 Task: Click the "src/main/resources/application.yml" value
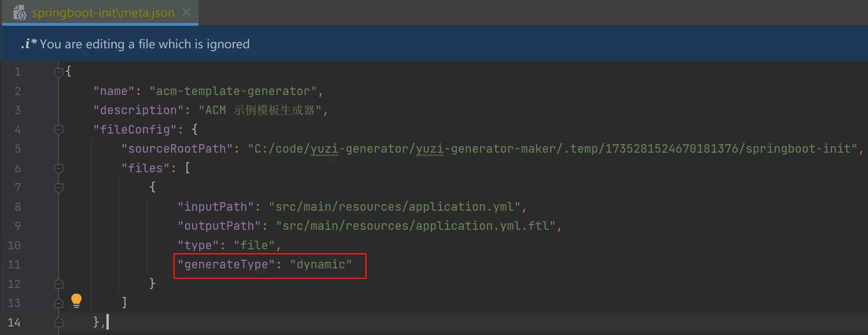click(x=395, y=206)
